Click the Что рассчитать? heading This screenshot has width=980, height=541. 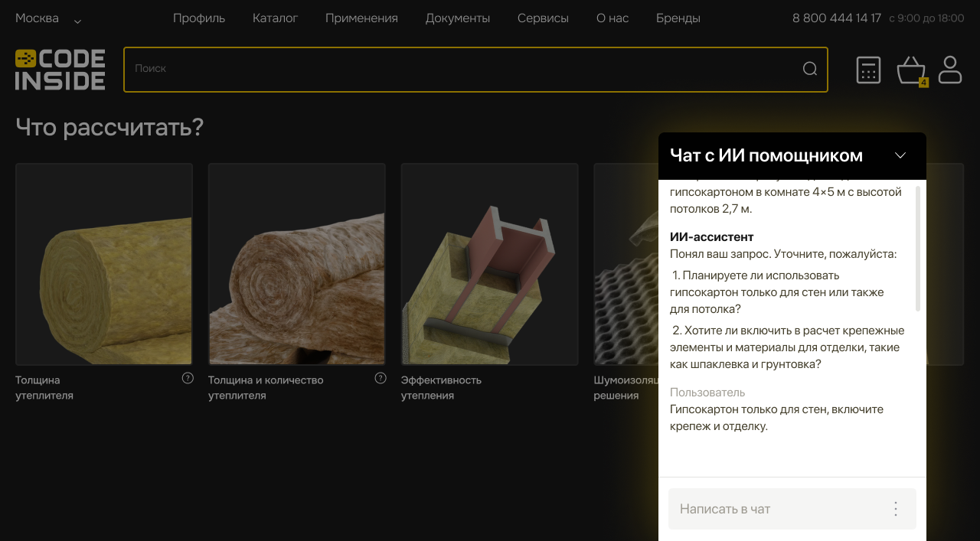click(x=109, y=127)
